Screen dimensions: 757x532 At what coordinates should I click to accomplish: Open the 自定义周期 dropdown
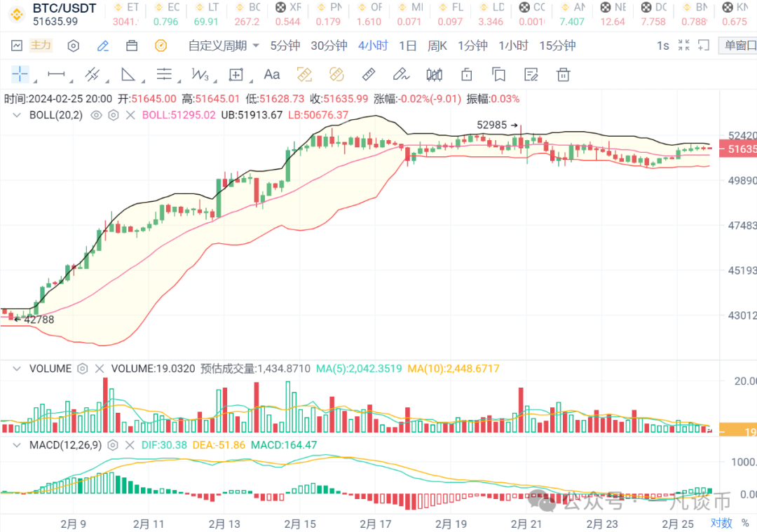point(224,46)
